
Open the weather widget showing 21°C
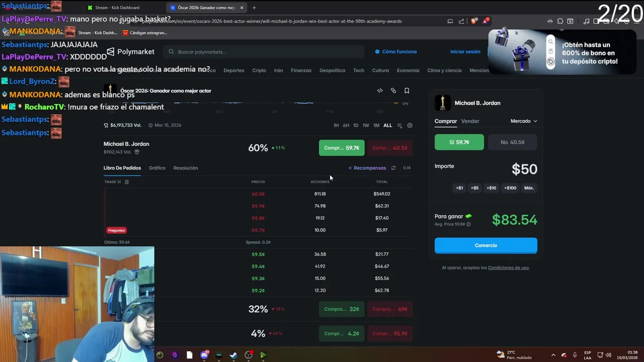point(513,355)
